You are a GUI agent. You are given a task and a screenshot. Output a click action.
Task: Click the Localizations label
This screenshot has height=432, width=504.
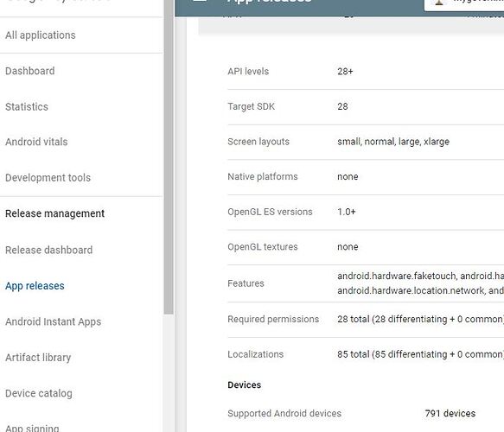[256, 354]
